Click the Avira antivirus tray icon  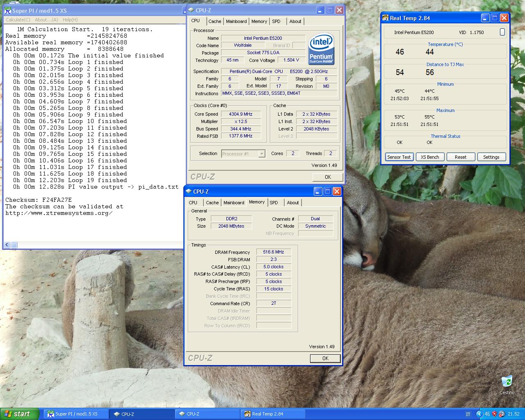[x=502, y=414]
